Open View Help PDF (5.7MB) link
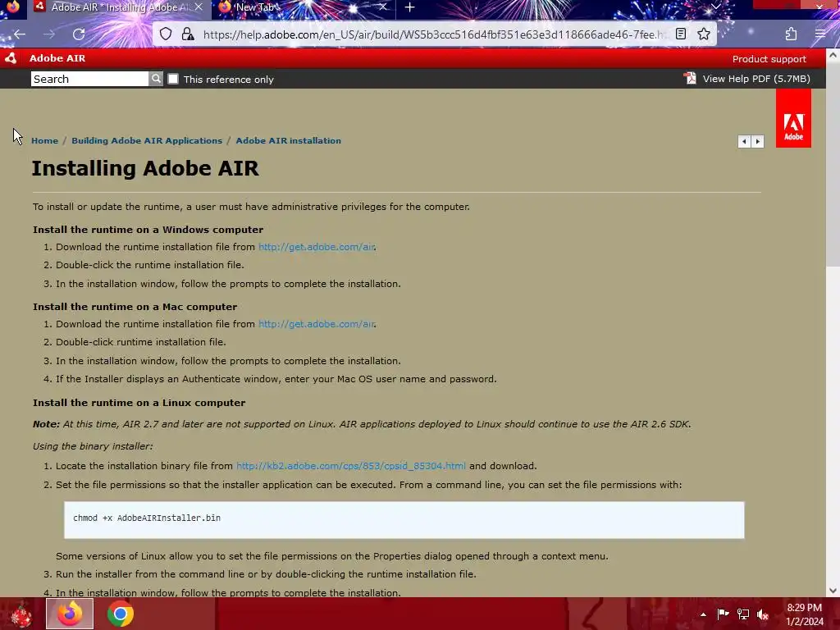840x630 pixels. [756, 79]
